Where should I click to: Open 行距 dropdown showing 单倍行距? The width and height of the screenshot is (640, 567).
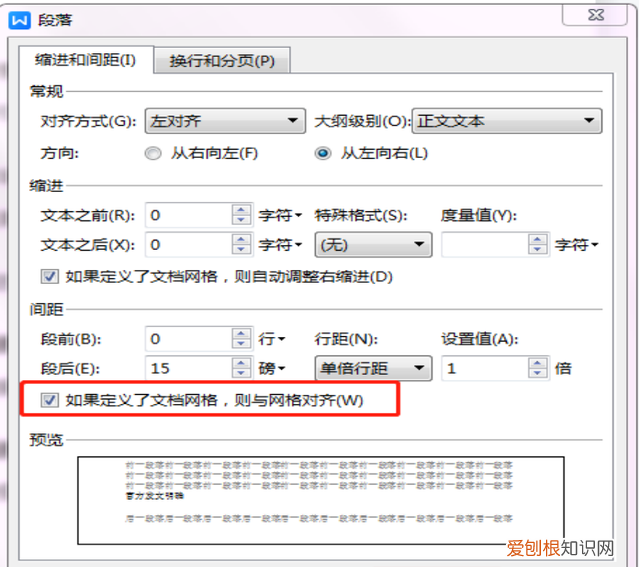click(373, 369)
